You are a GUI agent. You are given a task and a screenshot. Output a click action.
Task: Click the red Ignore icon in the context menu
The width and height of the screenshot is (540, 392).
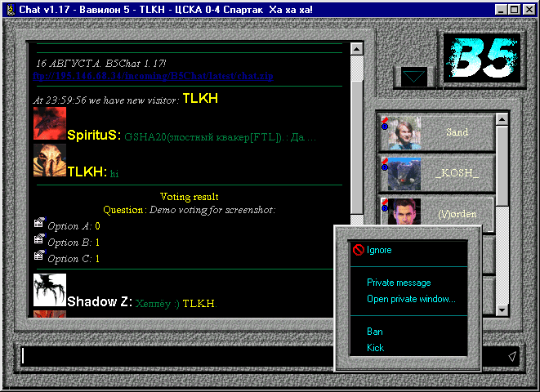(x=358, y=250)
